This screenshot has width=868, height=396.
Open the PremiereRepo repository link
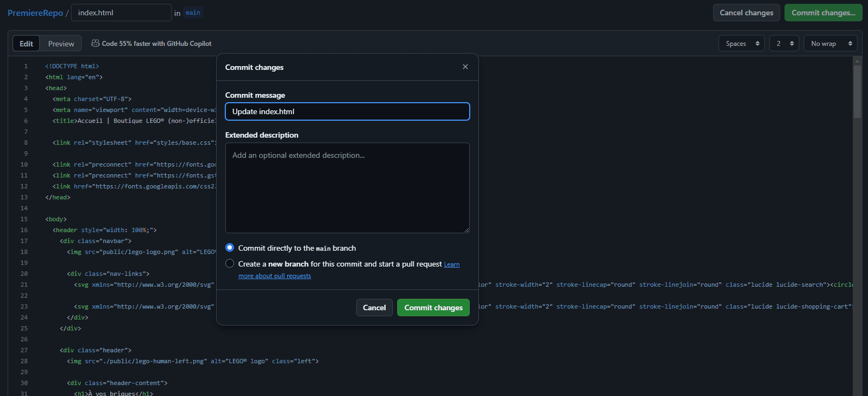pyautogui.click(x=35, y=13)
